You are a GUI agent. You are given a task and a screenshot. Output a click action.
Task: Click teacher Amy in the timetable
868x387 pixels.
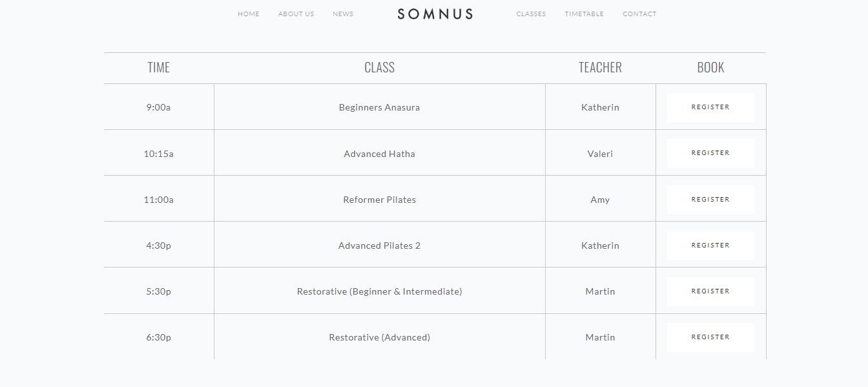(x=600, y=200)
